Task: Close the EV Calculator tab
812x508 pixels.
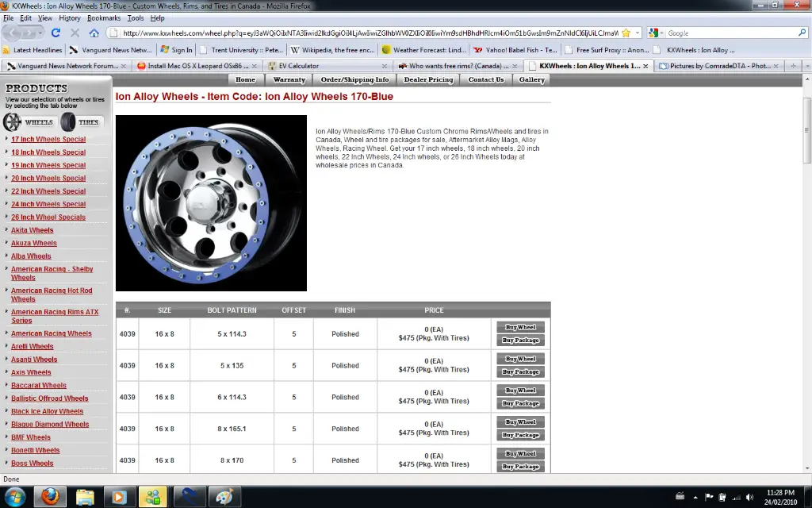Action: (385, 66)
